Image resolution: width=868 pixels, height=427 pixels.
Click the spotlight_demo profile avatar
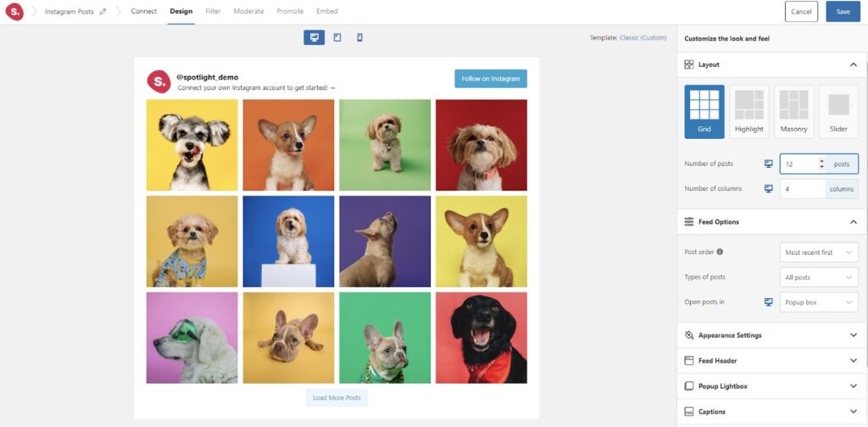pyautogui.click(x=159, y=82)
